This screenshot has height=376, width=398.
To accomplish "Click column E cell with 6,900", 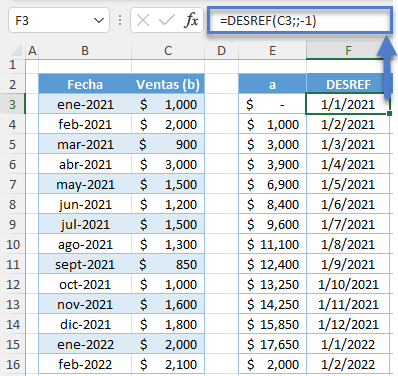I will pyautogui.click(x=272, y=184).
